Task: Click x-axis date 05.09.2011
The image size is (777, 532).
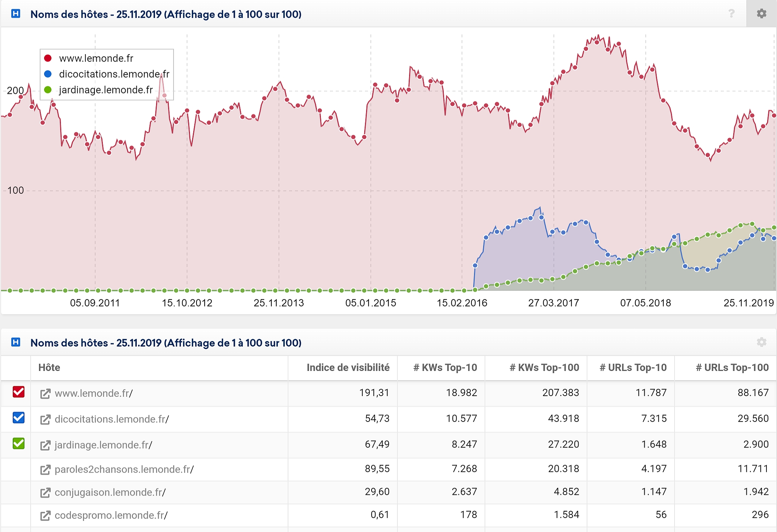Action: [95, 303]
